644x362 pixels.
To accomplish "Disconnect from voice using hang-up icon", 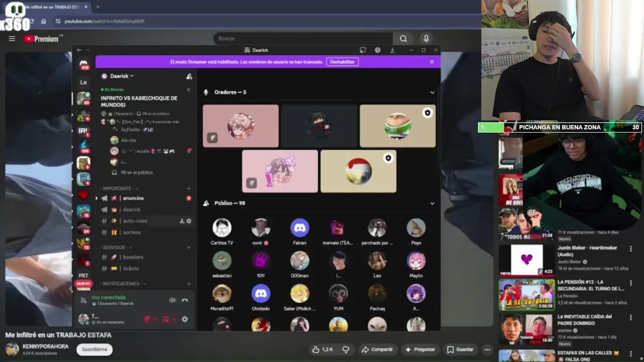I will coord(185,300).
